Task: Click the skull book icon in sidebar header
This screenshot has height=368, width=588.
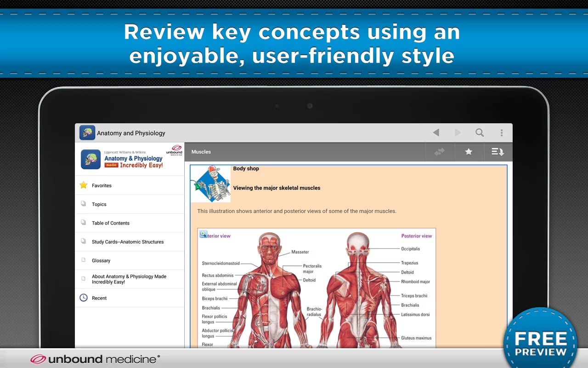Action: click(x=90, y=160)
